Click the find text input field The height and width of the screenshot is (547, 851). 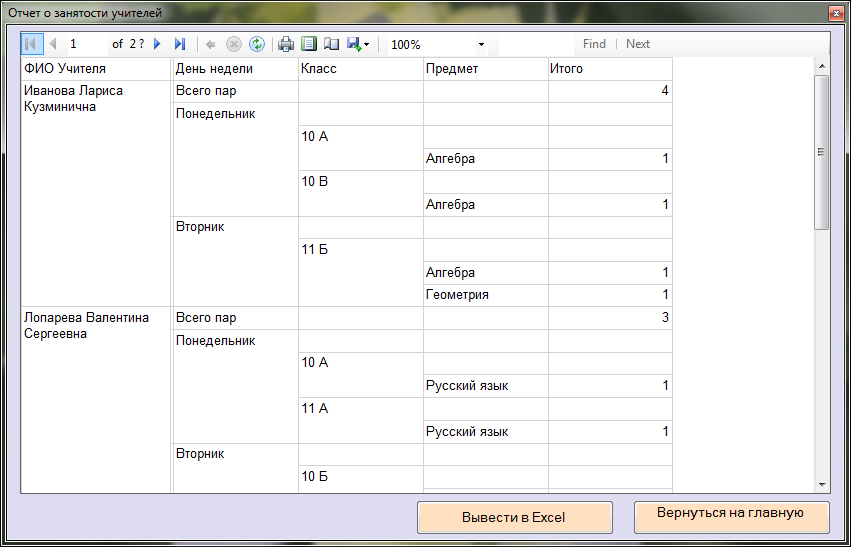point(536,44)
